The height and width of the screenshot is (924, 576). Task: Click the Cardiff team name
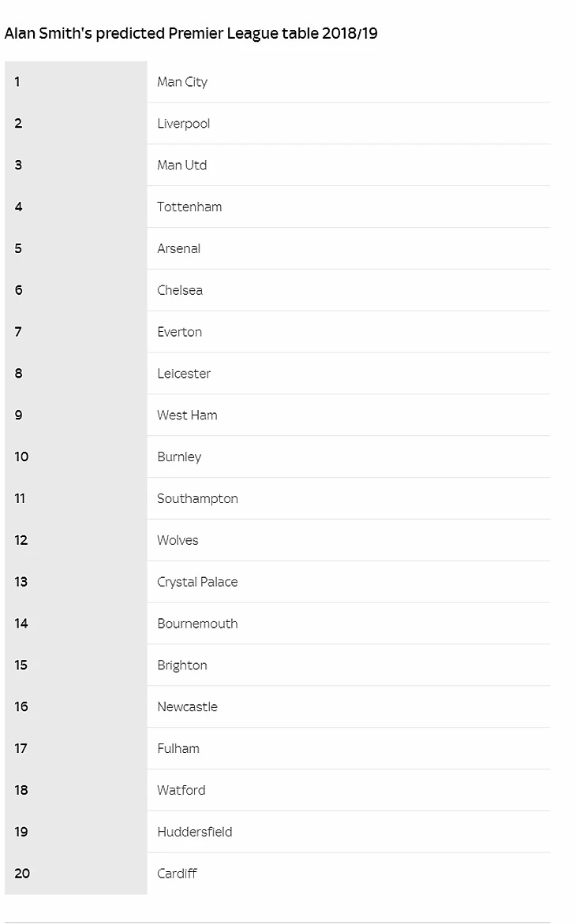tap(177, 874)
